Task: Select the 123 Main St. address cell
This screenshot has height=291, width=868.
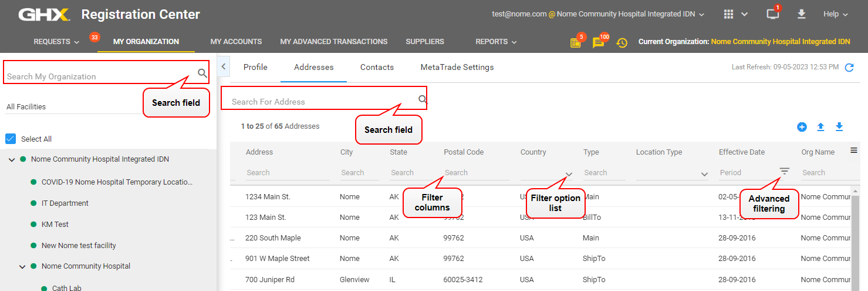Action: [266, 218]
